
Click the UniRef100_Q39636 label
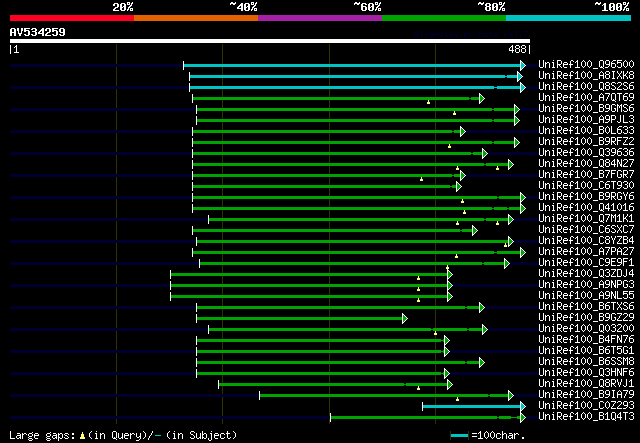(x=586, y=153)
